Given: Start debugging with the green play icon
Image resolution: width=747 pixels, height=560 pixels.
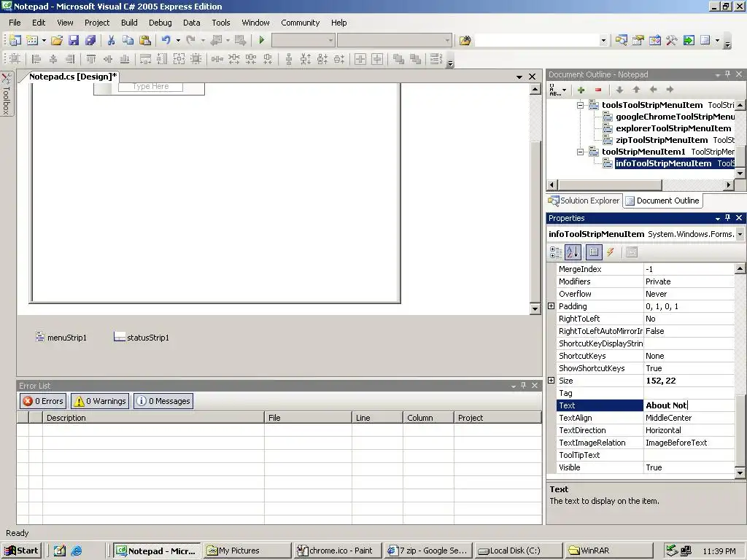Looking at the screenshot, I should coord(262,41).
